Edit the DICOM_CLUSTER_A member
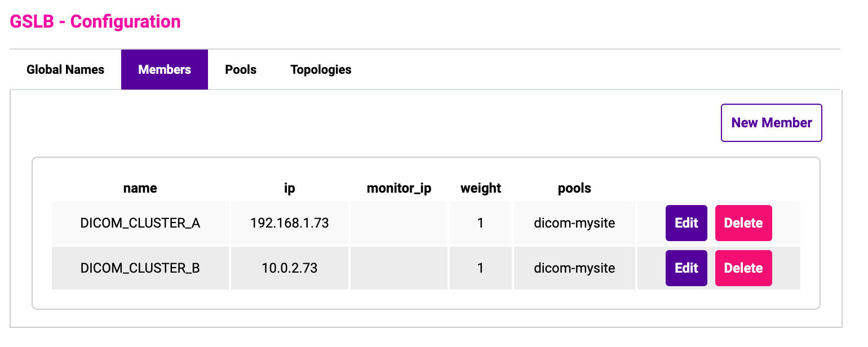The width and height of the screenshot is (868, 347). click(687, 223)
